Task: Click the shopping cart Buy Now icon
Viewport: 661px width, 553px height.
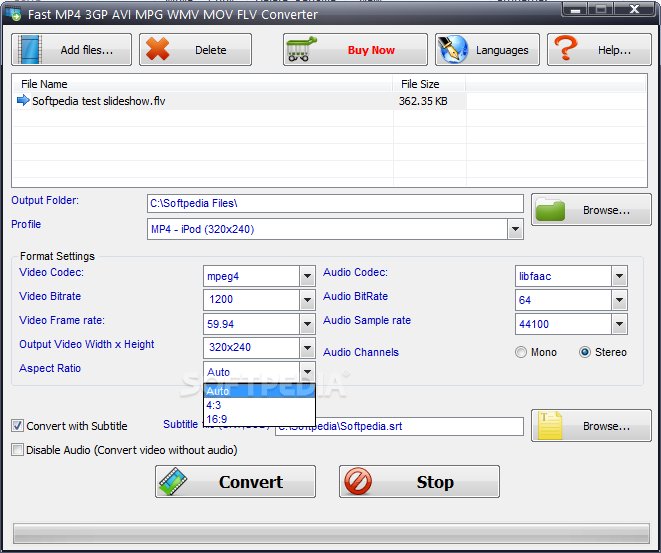Action: [x=301, y=49]
